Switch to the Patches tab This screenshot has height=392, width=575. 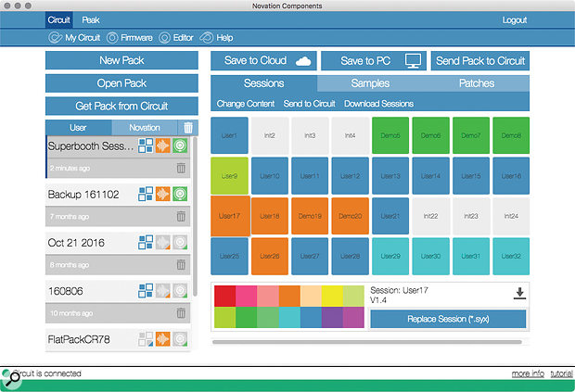[477, 83]
